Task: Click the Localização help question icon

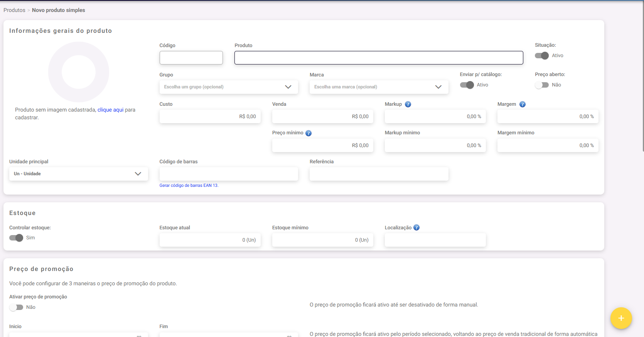Action: [x=416, y=228]
